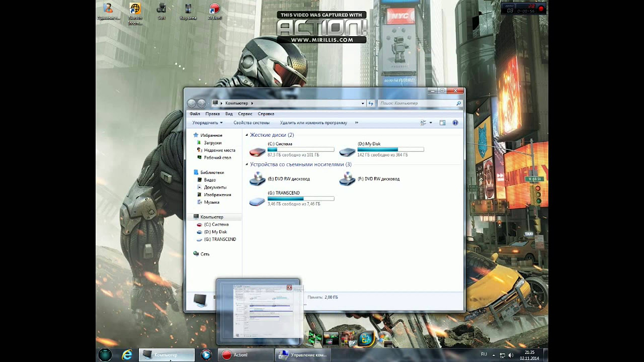Viewport: 644px width, 362px height.
Task: Click (C:) Система free space bar
Action: coord(301,150)
